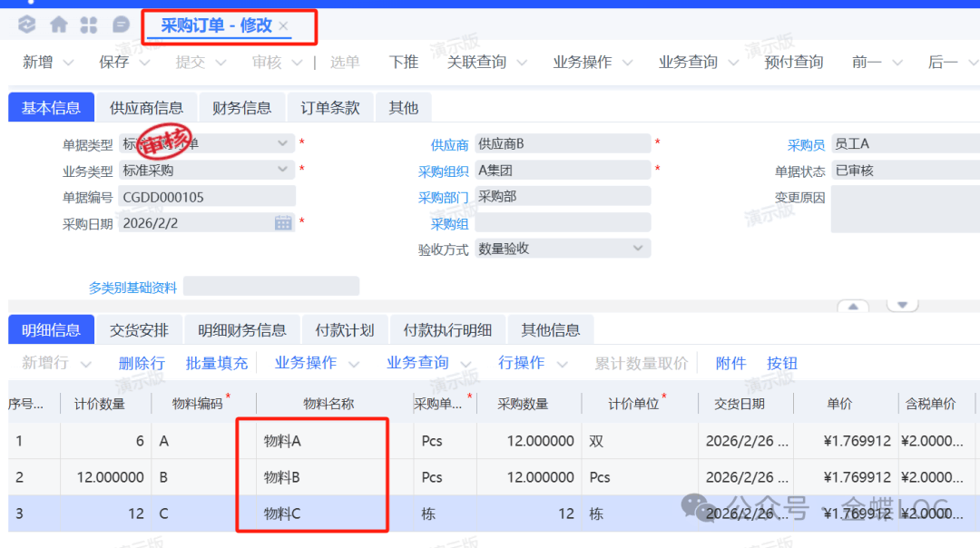
Task: Select the 物料B cell in row 2
Action: 312,477
